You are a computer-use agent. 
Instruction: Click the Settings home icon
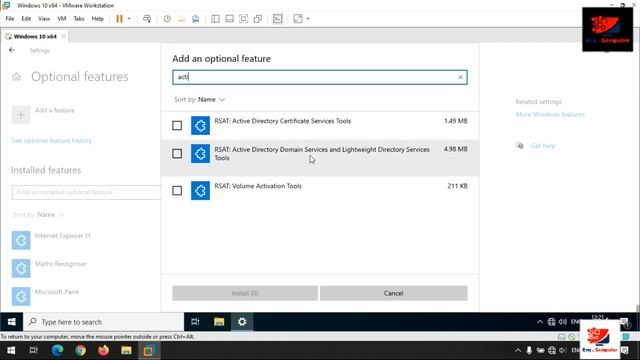click(16, 77)
